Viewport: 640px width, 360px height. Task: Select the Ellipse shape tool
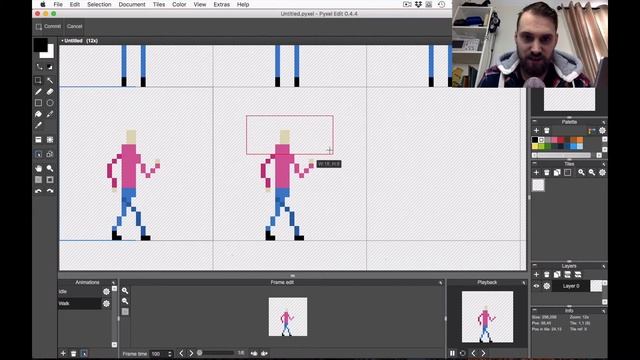[x=50, y=103]
